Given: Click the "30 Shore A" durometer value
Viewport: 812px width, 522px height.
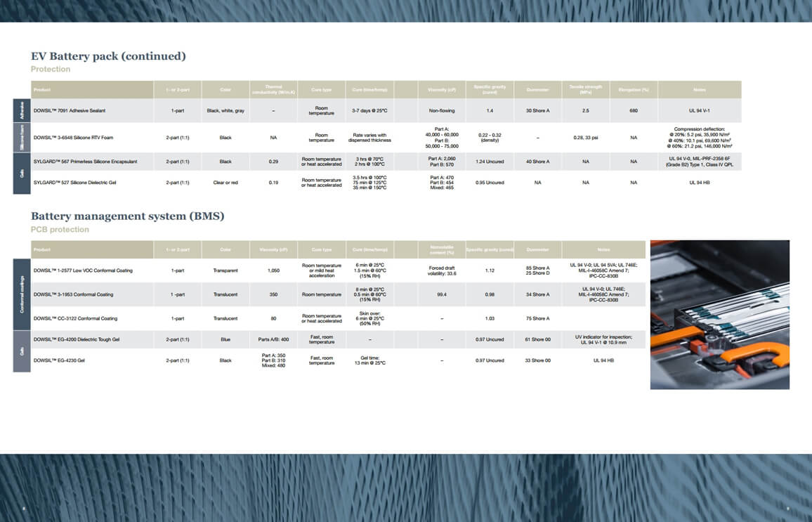Looking at the screenshot, I should coord(537,111).
